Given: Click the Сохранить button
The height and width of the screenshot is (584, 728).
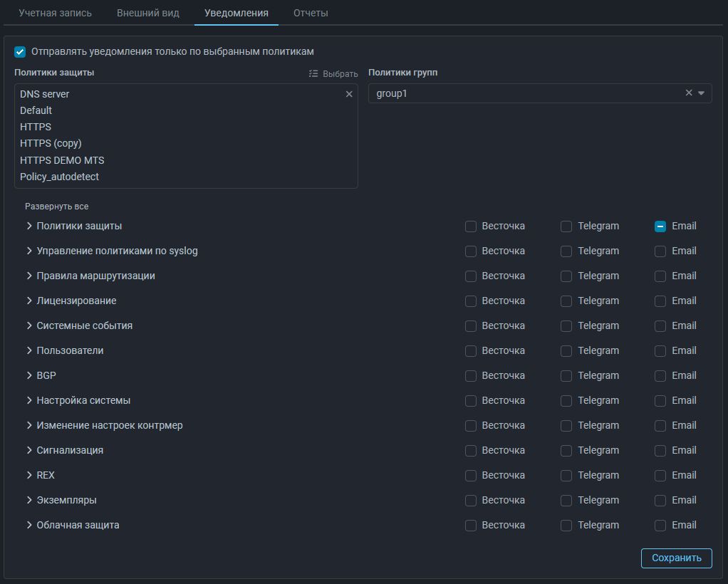Looking at the screenshot, I should [x=676, y=558].
